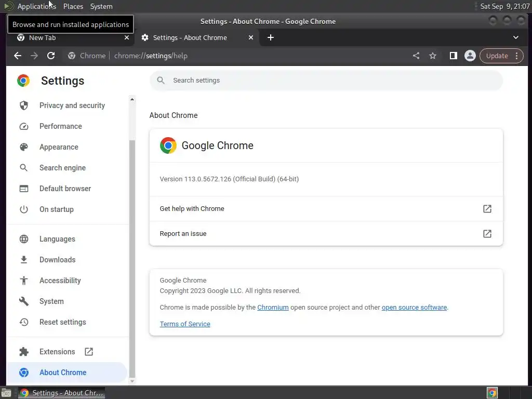Open Appearance settings

(67, 147)
